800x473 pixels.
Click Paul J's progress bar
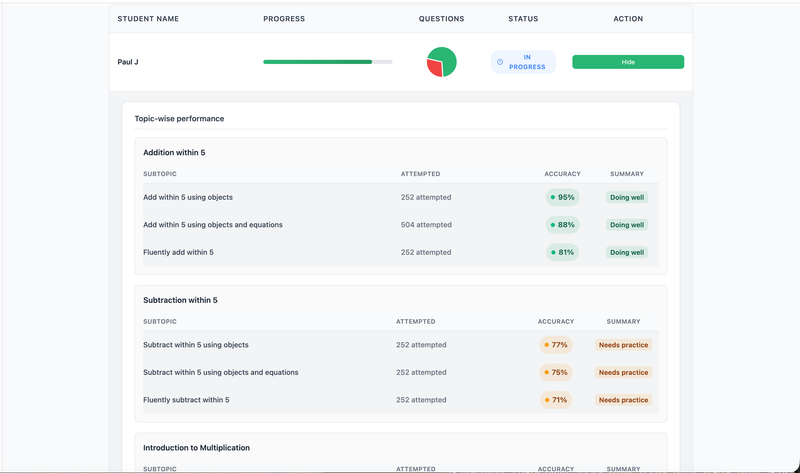pos(328,62)
